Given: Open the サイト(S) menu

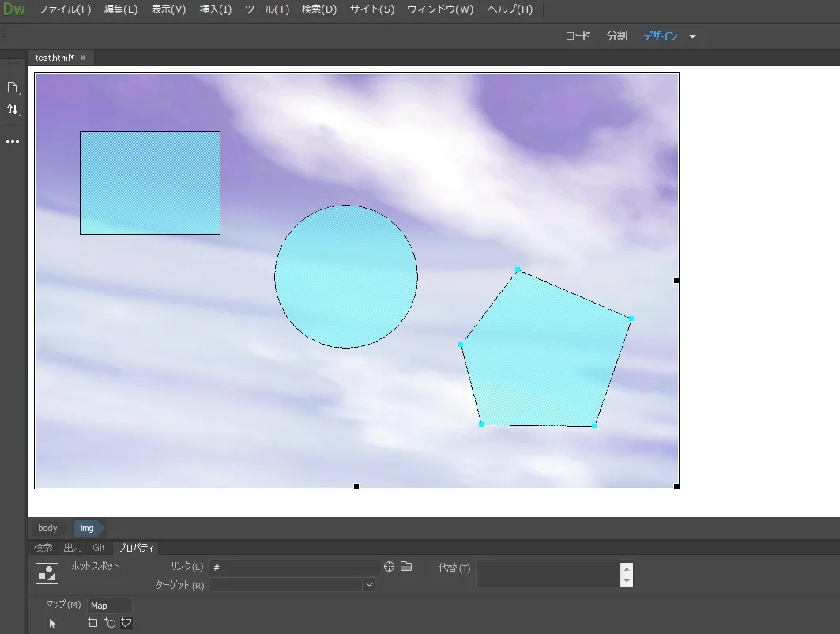Looking at the screenshot, I should coord(371,9).
